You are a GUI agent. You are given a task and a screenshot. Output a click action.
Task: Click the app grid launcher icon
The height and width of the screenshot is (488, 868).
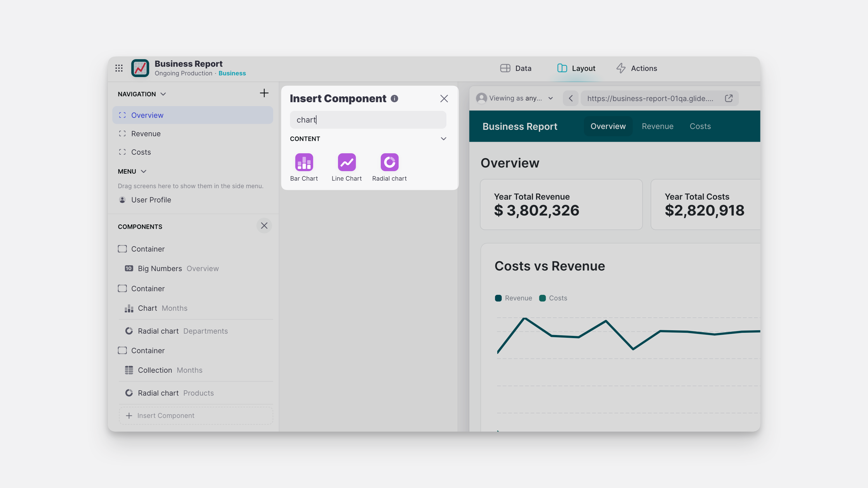[x=119, y=68]
